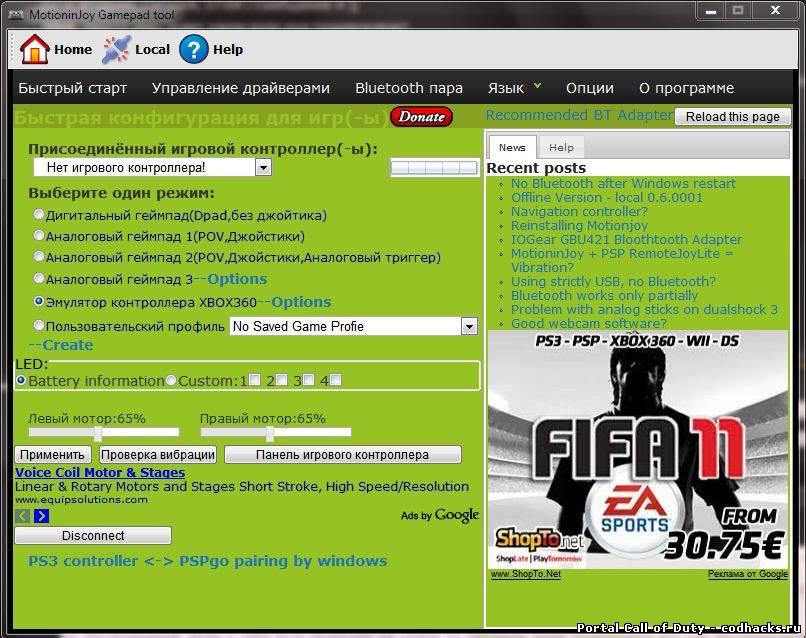Open post No Bluetooth after Windows restart

pos(623,184)
